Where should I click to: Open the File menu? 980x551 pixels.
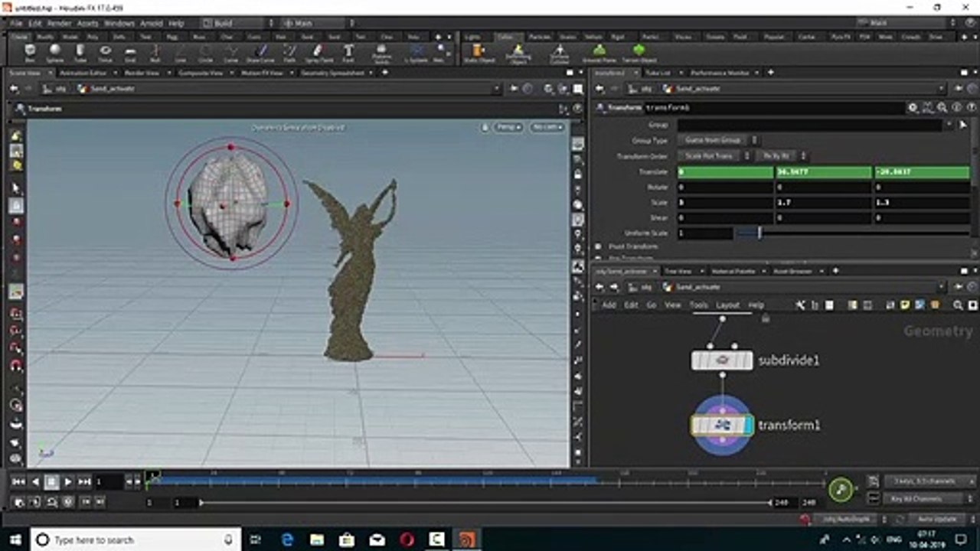pyautogui.click(x=16, y=24)
